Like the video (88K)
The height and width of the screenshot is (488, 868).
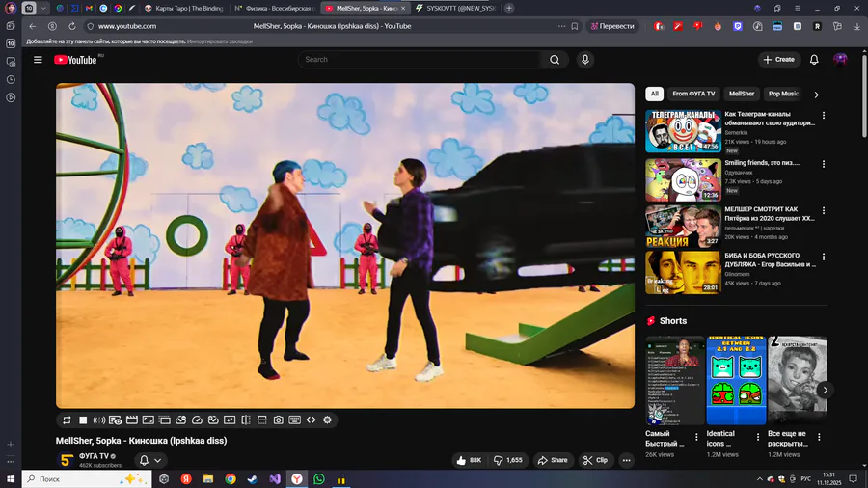pos(470,460)
